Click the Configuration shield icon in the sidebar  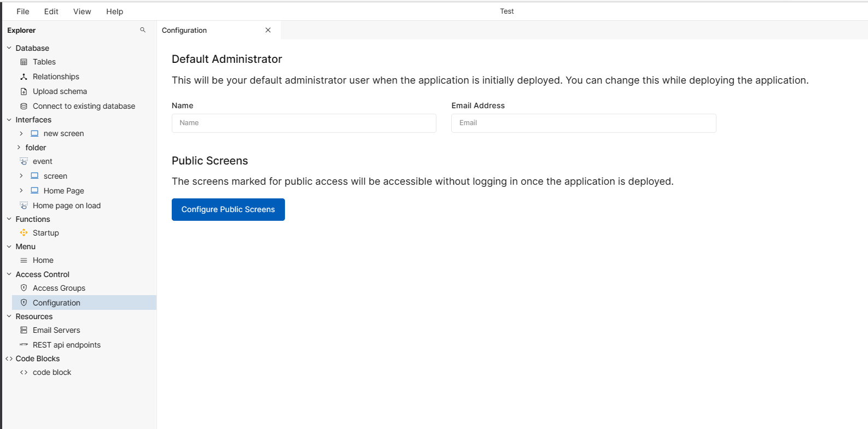tap(24, 303)
